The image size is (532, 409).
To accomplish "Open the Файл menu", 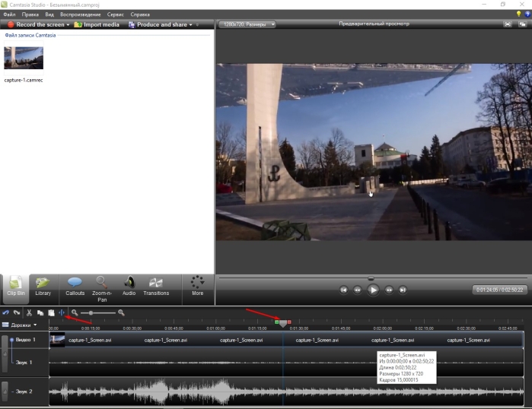I will (9, 14).
